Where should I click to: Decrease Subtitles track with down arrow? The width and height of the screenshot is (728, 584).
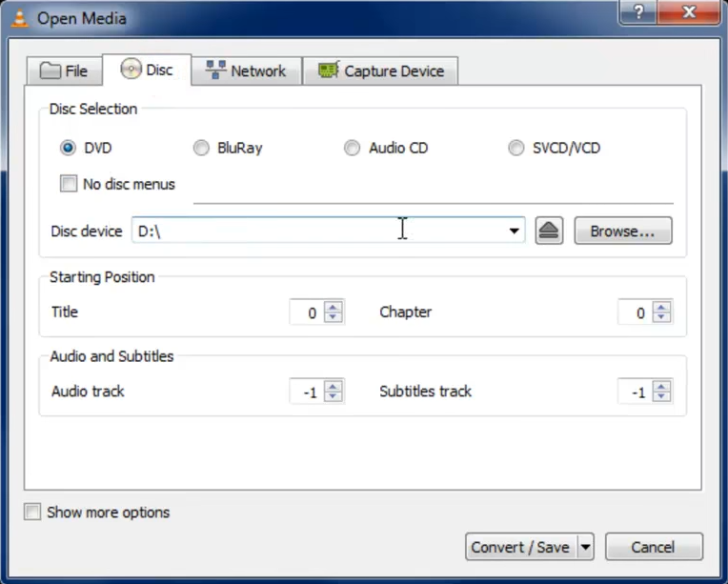[661, 396]
